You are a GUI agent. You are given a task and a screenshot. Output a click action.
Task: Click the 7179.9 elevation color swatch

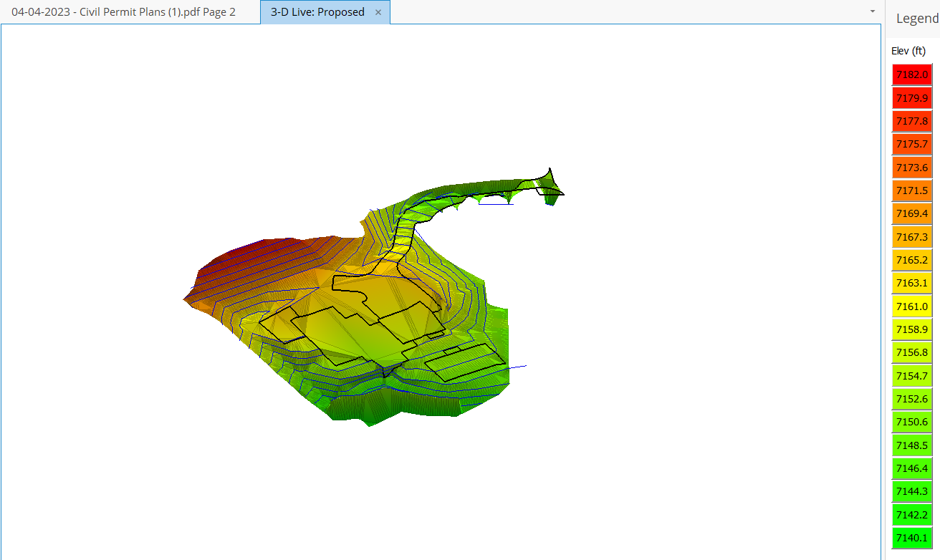tap(911, 98)
